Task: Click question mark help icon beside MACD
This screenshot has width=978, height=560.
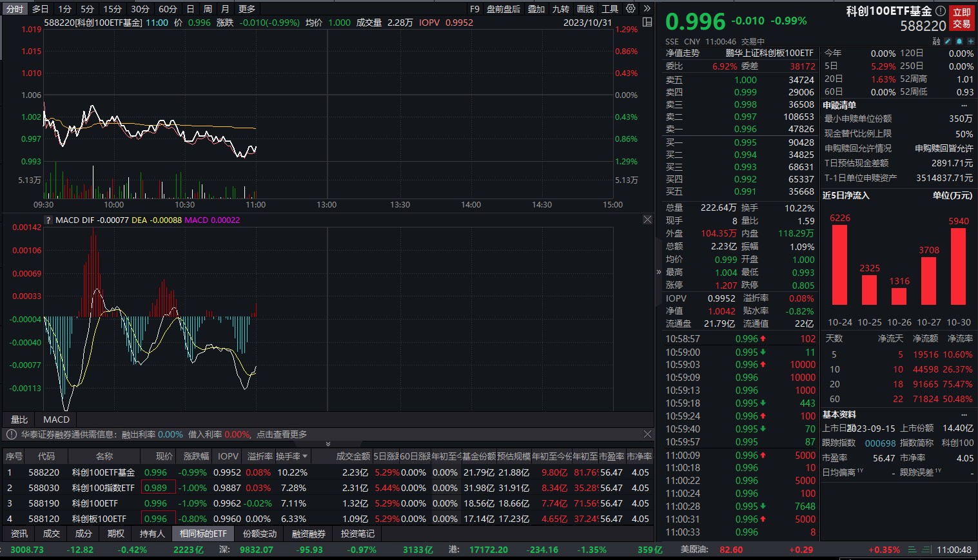Action: (x=48, y=220)
